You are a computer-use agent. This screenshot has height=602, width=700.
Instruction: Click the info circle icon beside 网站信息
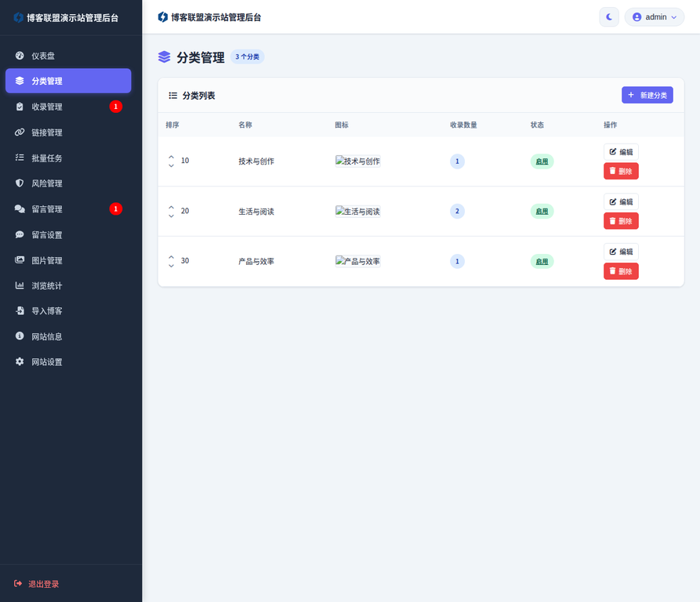coord(20,335)
